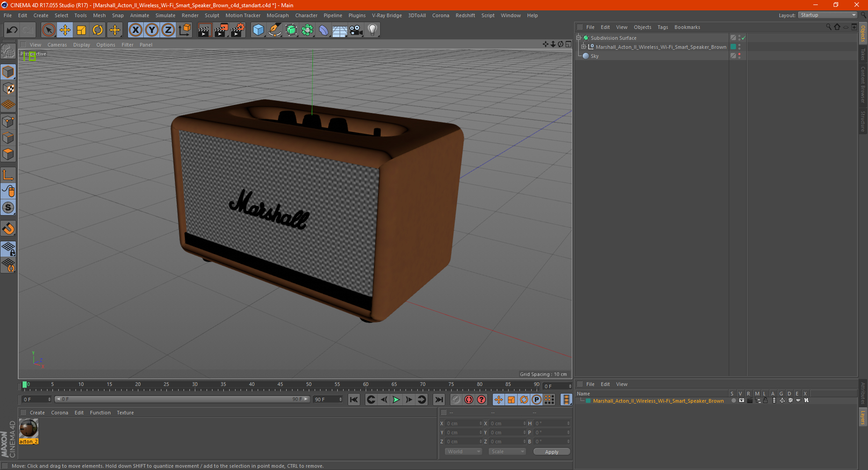
Task: Open the Scale mode dropdown
Action: pos(507,451)
